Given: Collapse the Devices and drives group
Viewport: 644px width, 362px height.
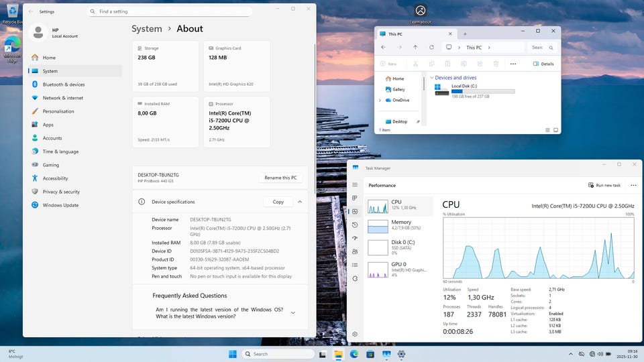Looking at the screenshot, I should (x=431, y=78).
